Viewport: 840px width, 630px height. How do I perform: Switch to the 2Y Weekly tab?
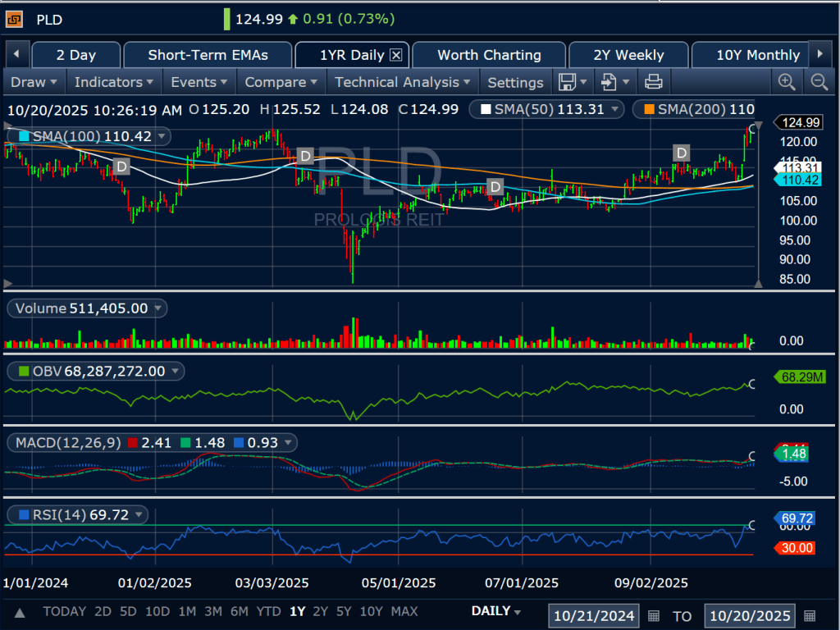(628, 55)
